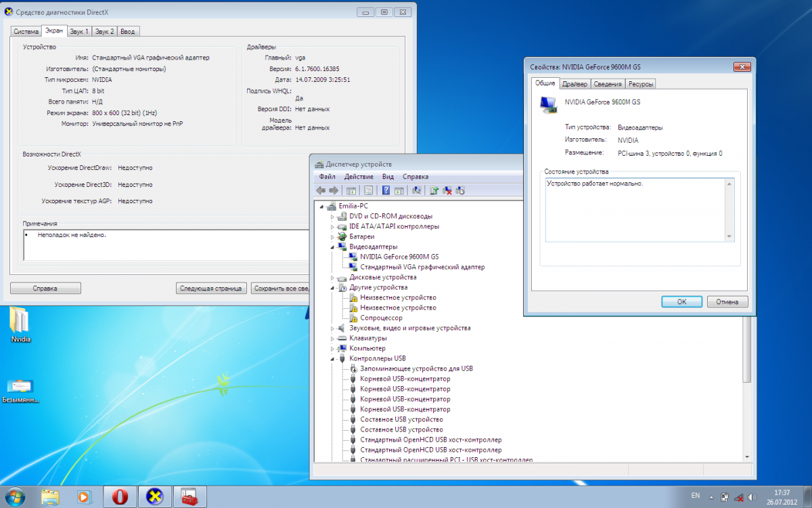
Task: Expand the Батареи node
Action: point(332,236)
